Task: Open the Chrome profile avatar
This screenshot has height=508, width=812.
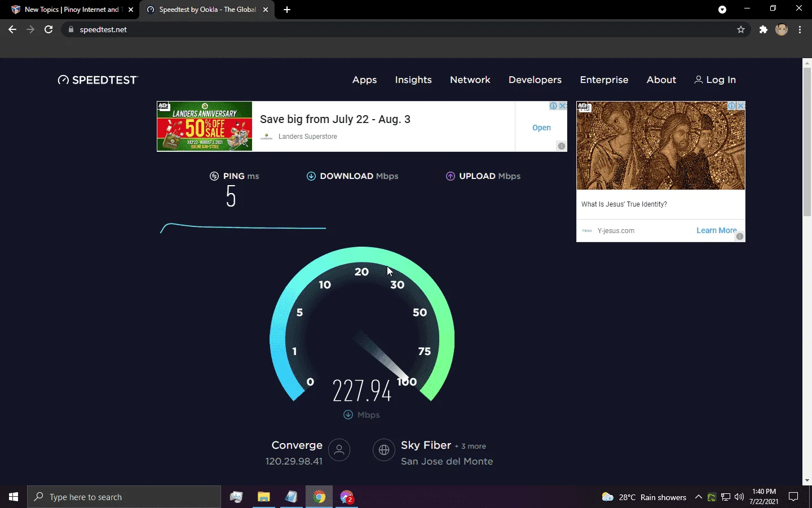Action: (x=782, y=29)
